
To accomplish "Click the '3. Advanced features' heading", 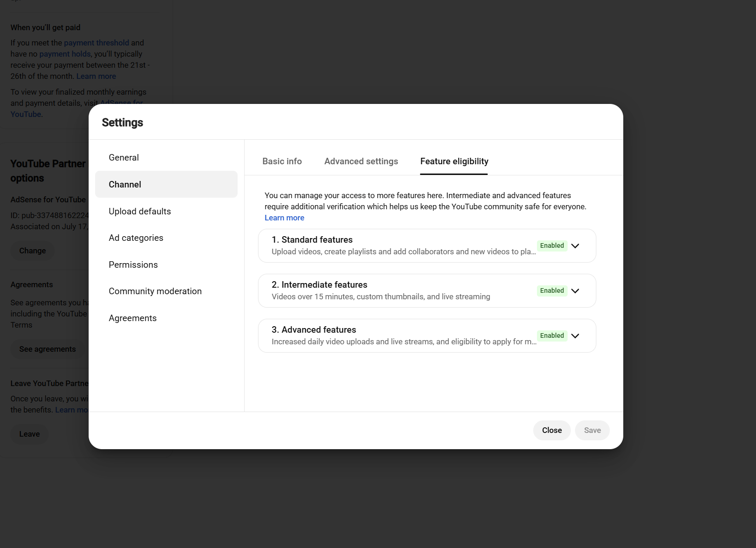I will [314, 329].
